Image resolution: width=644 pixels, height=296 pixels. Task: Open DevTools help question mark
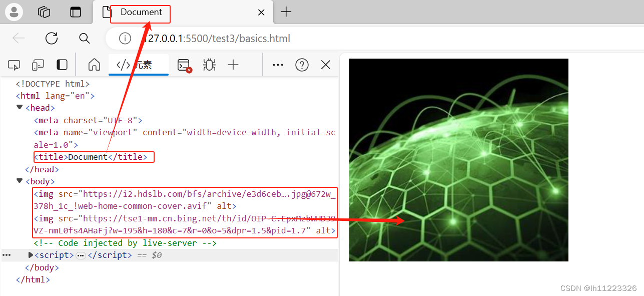click(302, 65)
